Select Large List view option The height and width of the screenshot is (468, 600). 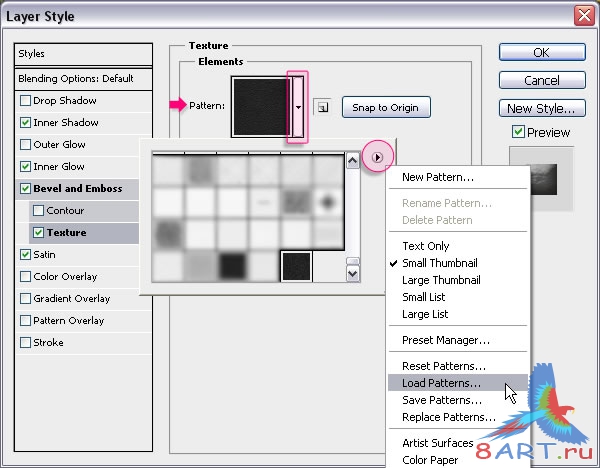pos(458,314)
